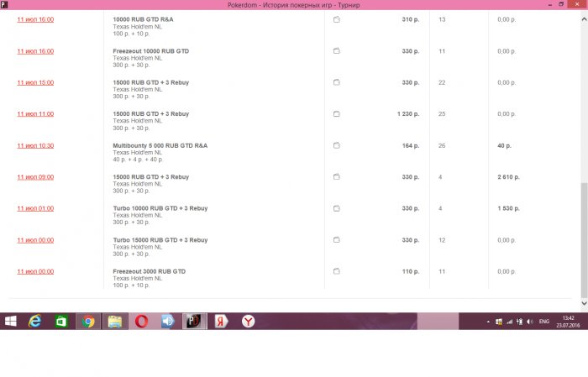
Task: Show hidden tray icons arrow
Action: [488, 322]
